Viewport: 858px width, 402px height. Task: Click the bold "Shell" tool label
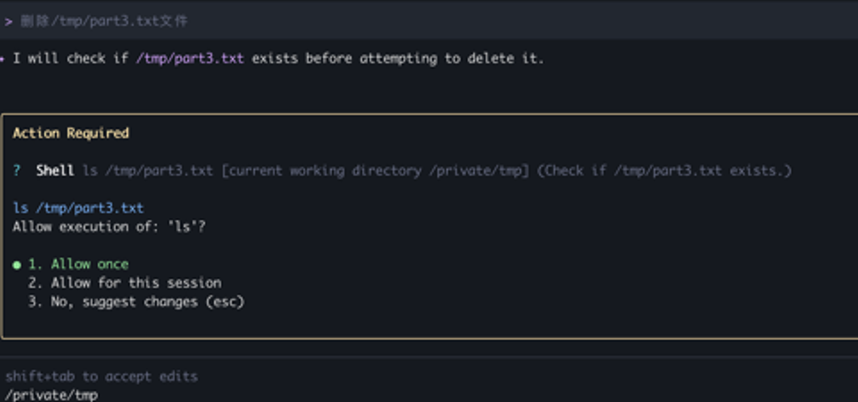pyautogui.click(x=55, y=171)
